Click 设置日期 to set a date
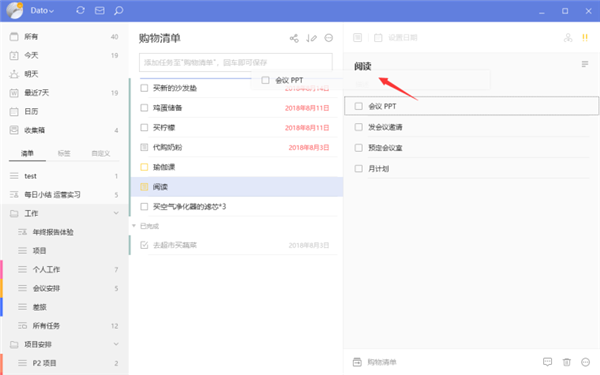 (403, 38)
